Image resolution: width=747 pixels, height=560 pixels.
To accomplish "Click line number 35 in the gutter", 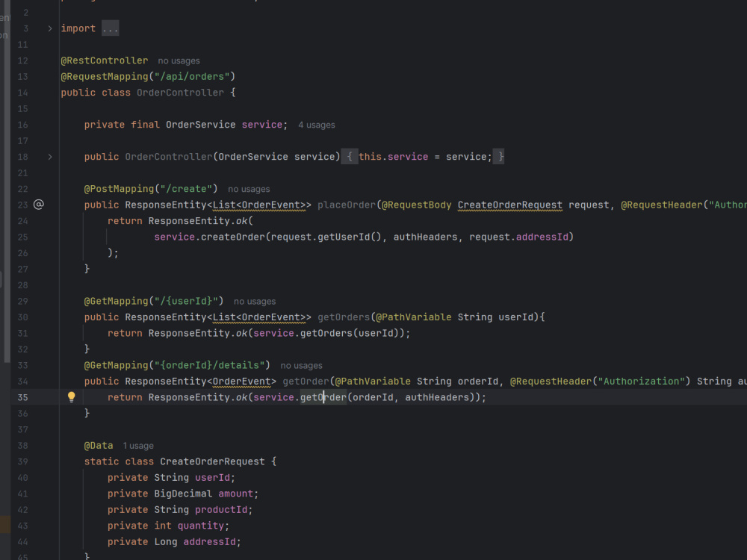I will [x=23, y=397].
